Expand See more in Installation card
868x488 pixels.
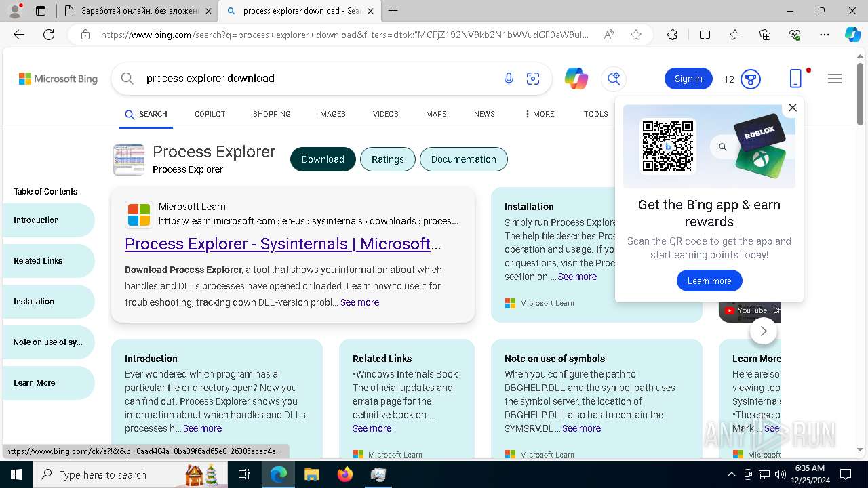(577, 277)
